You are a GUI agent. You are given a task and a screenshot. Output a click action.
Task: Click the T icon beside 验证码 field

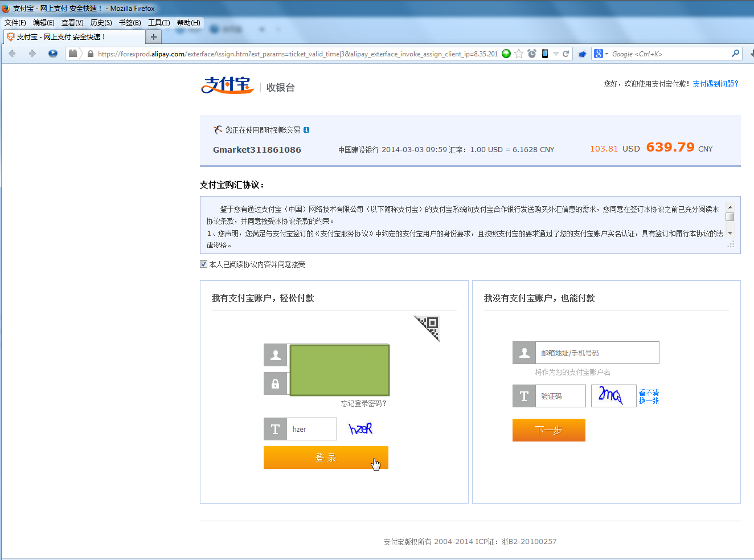[x=524, y=396]
